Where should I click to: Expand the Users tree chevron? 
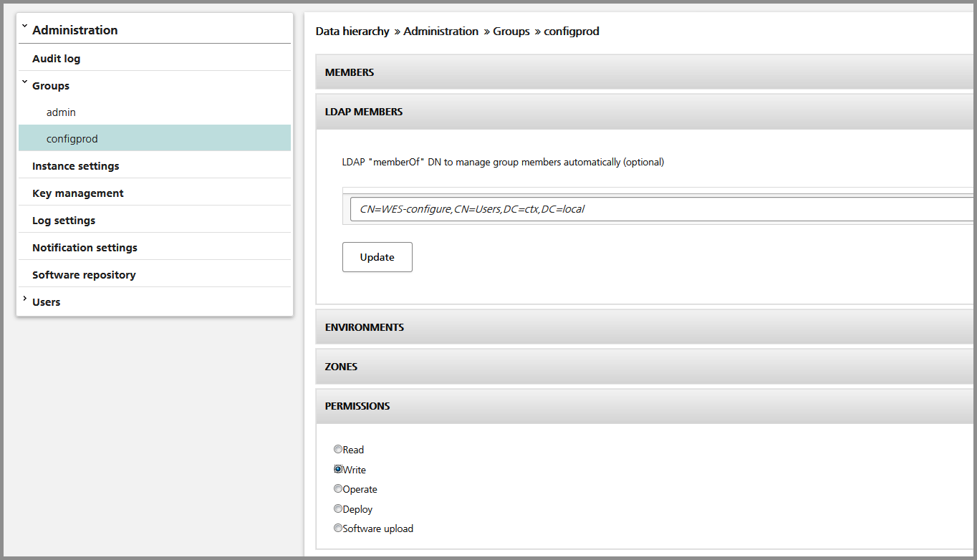[24, 299]
